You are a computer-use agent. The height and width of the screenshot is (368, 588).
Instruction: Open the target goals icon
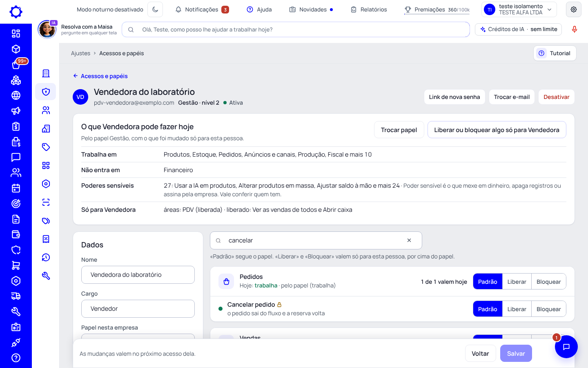[x=16, y=204]
